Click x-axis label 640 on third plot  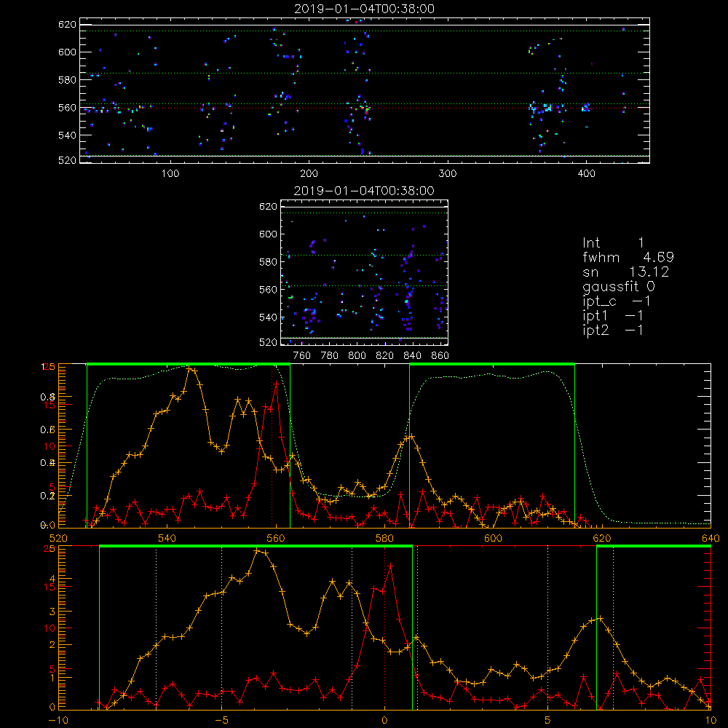(x=711, y=538)
